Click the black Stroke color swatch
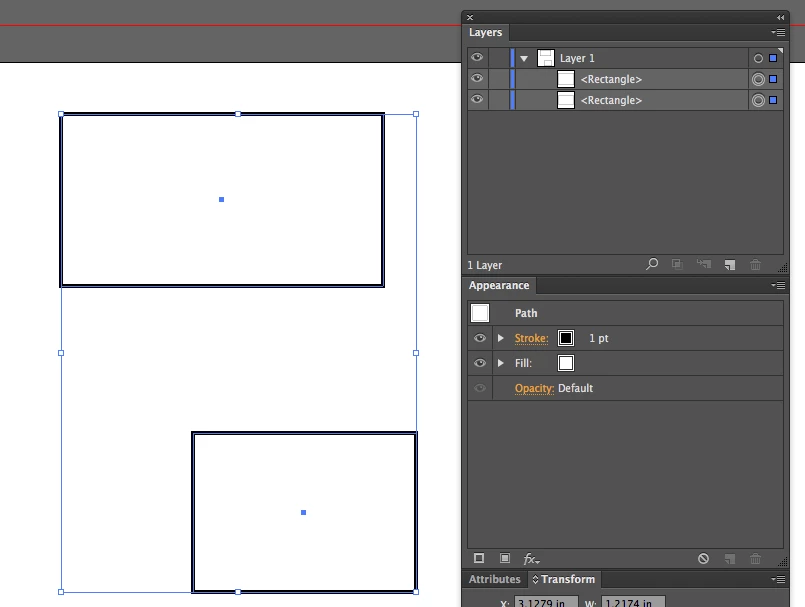805x607 pixels. tap(566, 338)
